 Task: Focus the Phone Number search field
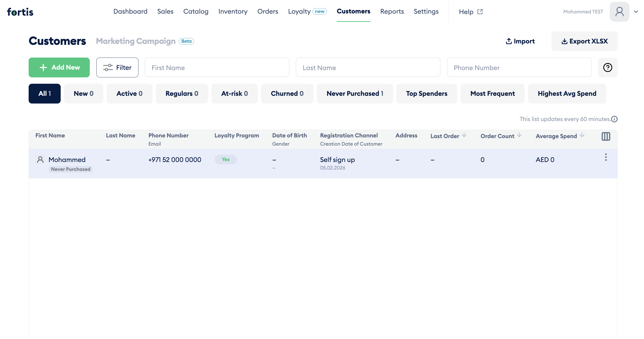click(519, 67)
